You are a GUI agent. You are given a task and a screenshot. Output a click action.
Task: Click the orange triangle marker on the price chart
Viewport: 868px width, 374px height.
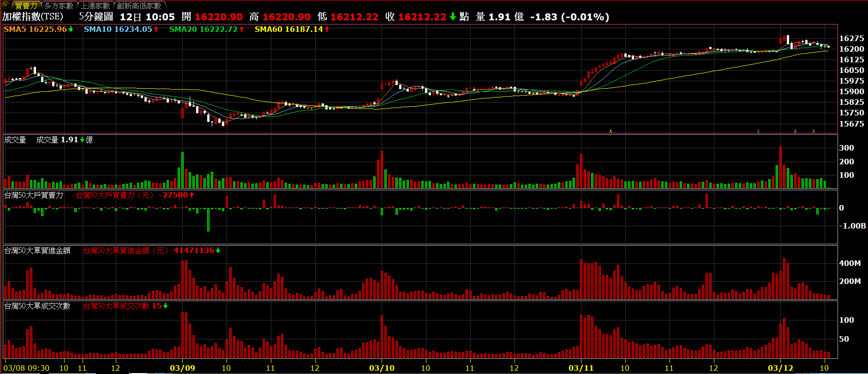click(814, 131)
